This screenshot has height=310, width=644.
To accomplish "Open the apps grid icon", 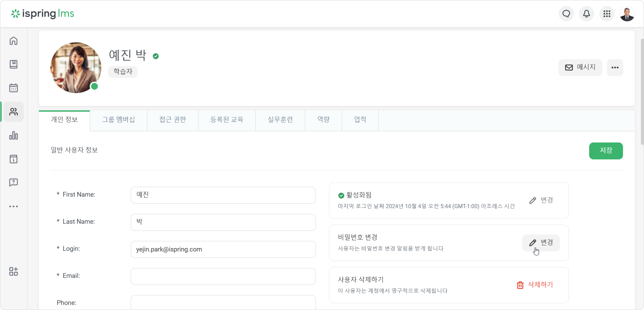I will (x=607, y=14).
